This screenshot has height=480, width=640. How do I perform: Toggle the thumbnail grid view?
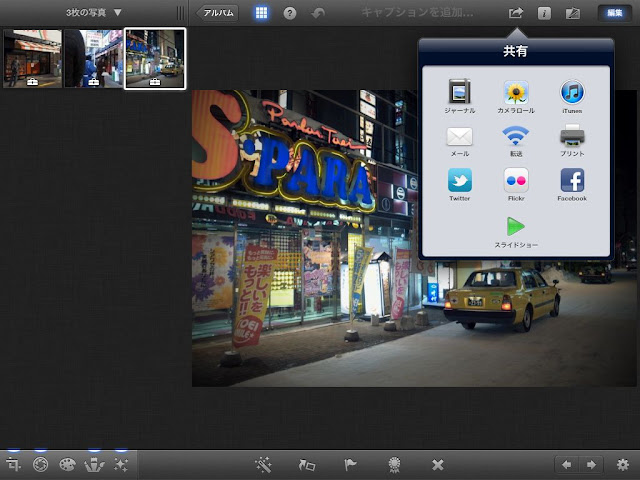click(261, 13)
